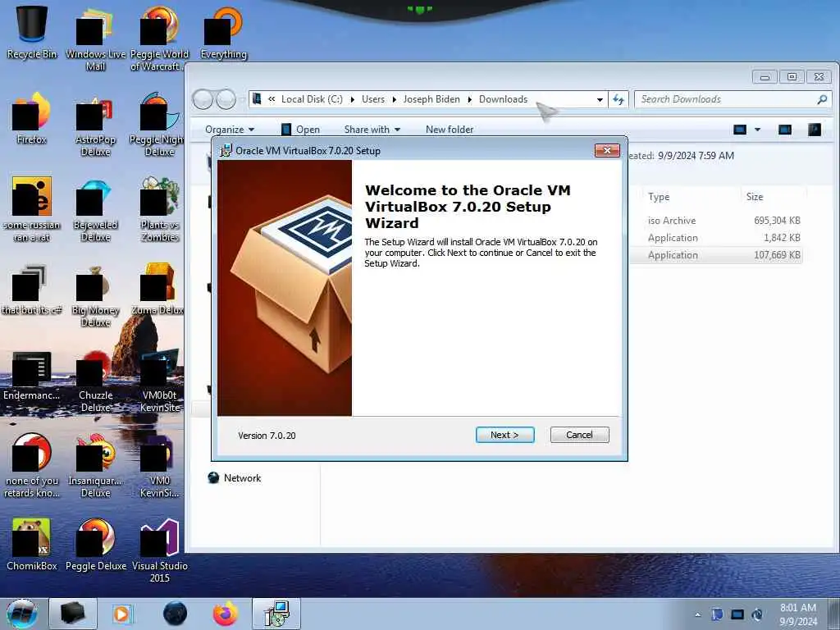Click the Explorer Back navigation button
This screenshot has height=630, width=840.
(x=203, y=99)
